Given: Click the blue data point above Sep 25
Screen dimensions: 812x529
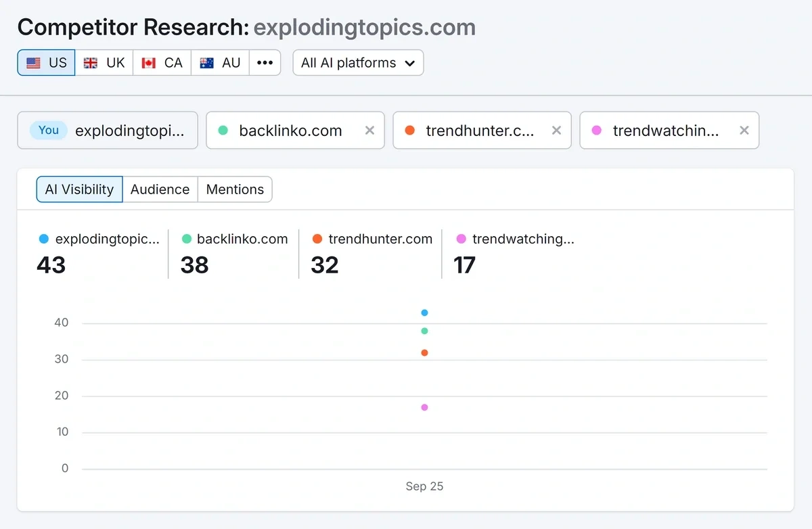Looking at the screenshot, I should 424,313.
